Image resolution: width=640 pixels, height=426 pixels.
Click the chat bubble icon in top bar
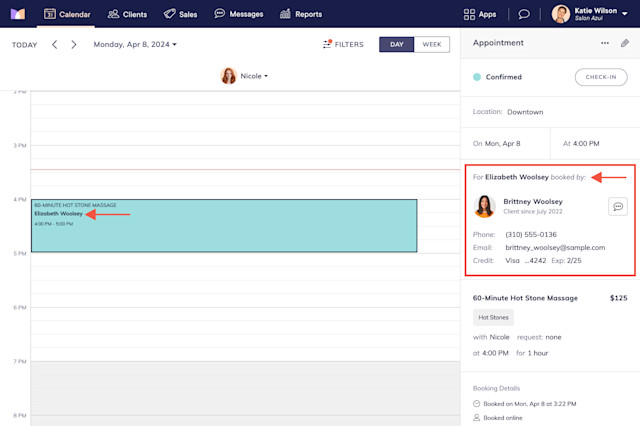[524, 14]
